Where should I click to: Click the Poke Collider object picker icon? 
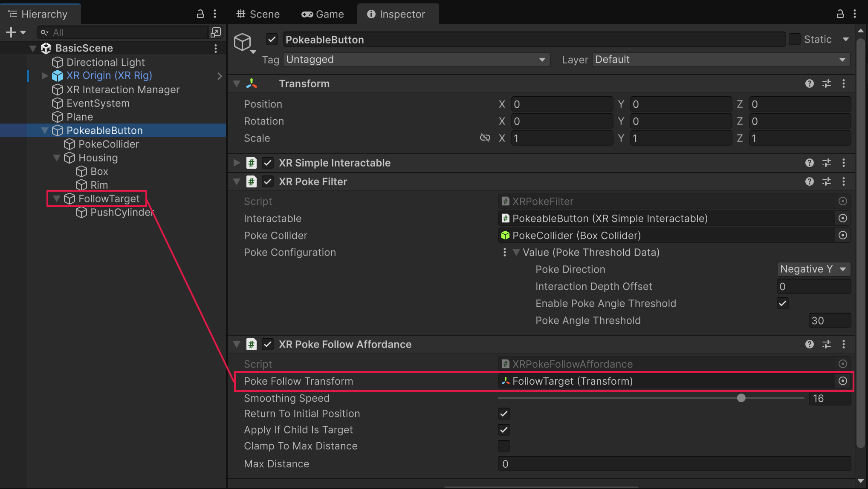pos(843,235)
